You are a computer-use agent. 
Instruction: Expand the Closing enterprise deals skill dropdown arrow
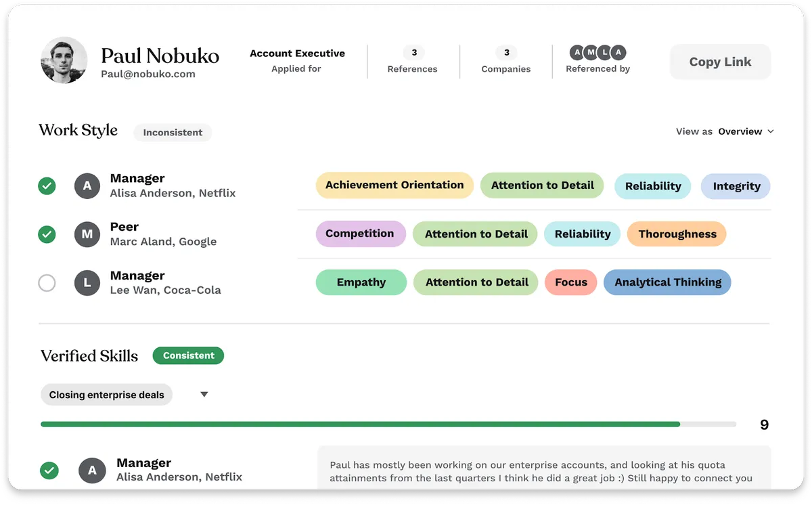204,395
